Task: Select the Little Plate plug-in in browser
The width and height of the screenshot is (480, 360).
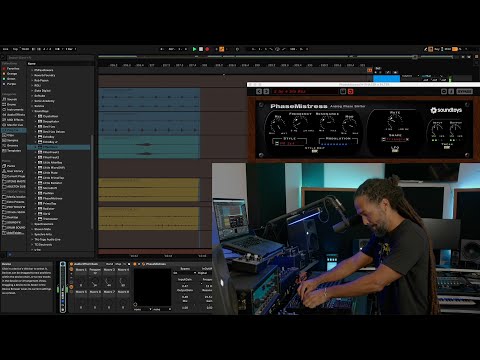Action: (48, 173)
